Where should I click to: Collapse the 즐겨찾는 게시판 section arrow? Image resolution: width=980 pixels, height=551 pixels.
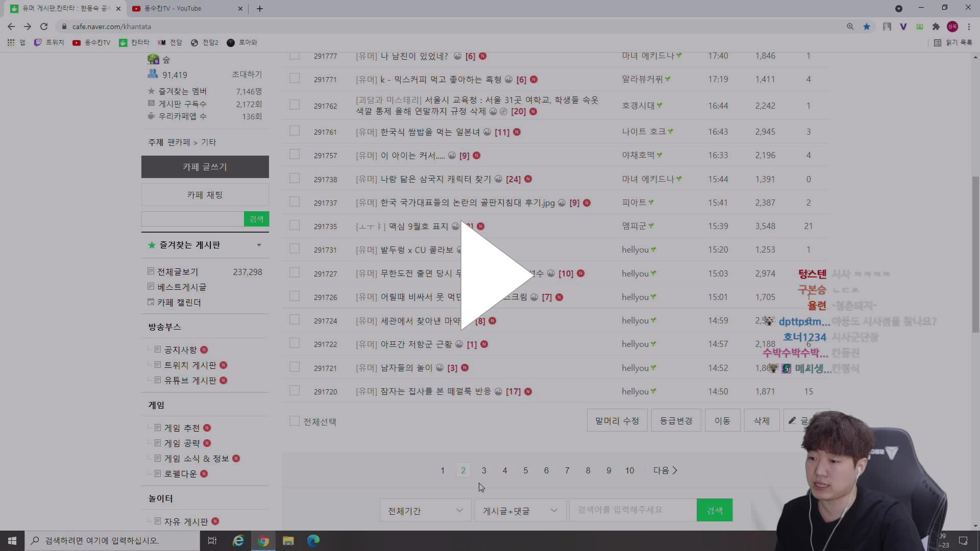point(259,245)
